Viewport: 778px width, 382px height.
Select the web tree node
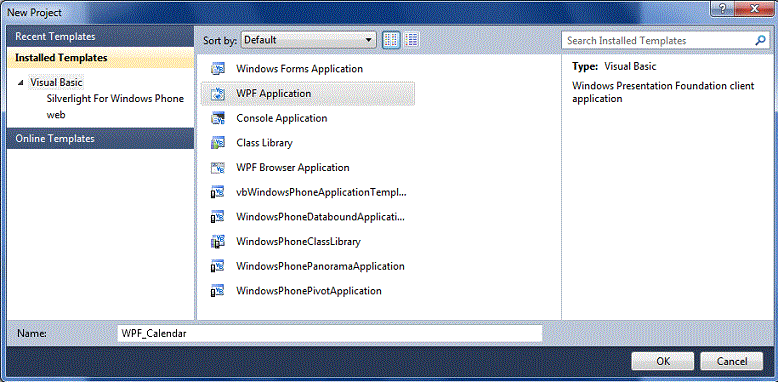[x=56, y=115]
